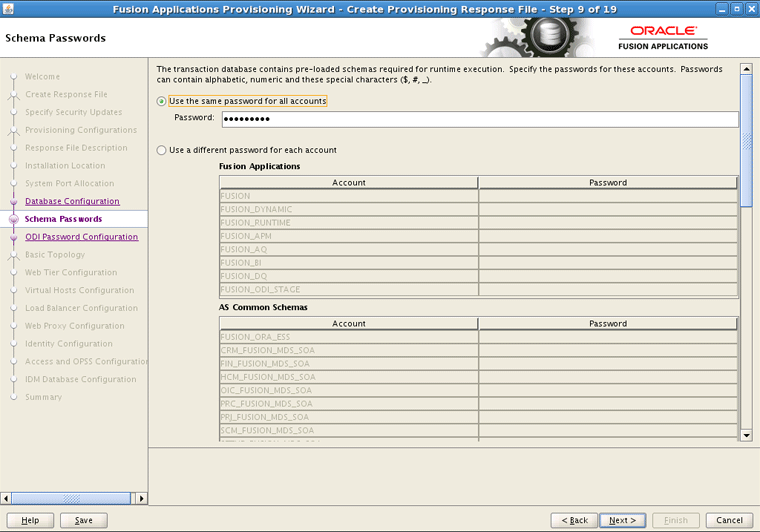Click Account column header in AS Common Schemas
The image size is (760, 532).
(349, 324)
